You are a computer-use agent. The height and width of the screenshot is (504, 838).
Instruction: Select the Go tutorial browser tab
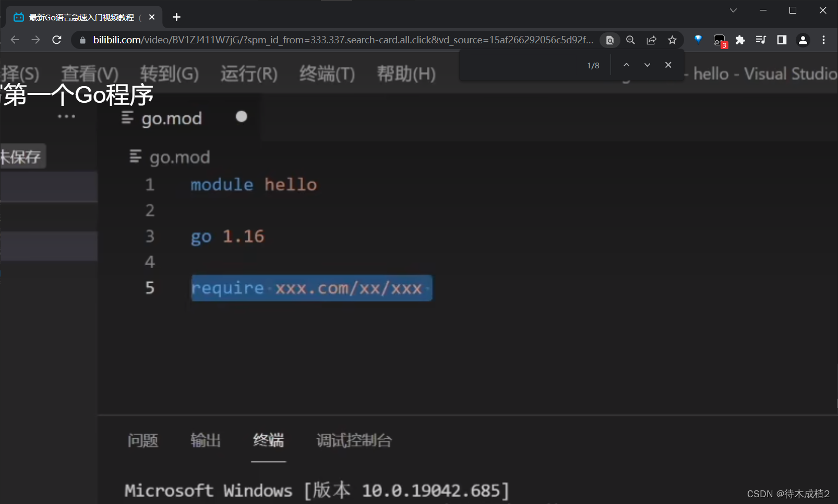pos(85,17)
